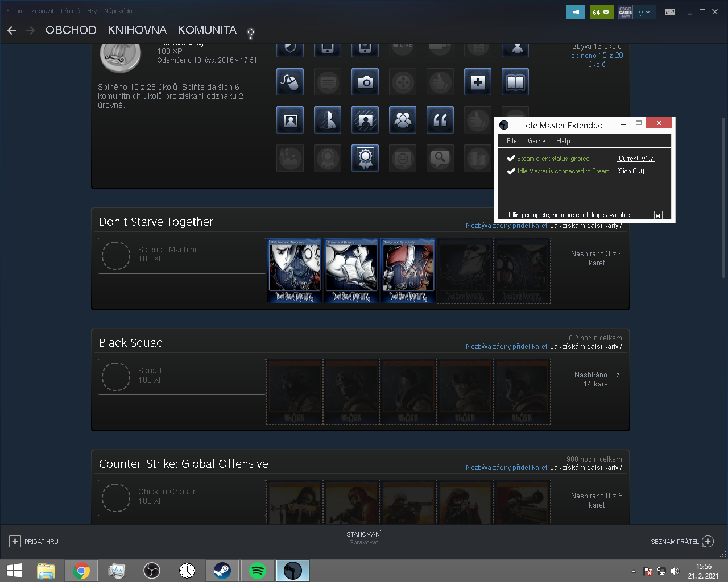Click Black Squad's Jak získám další karty link
728x582 pixels.
[586, 347]
